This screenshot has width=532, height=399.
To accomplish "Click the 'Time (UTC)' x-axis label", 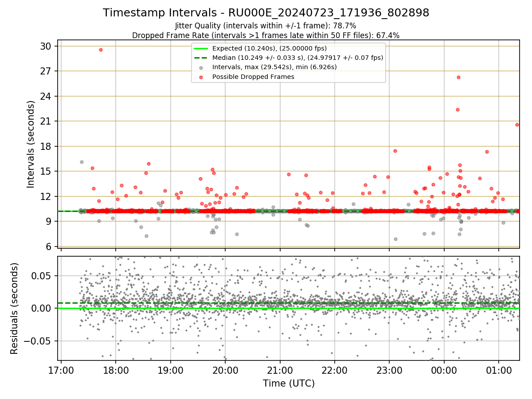I will click(289, 383).
